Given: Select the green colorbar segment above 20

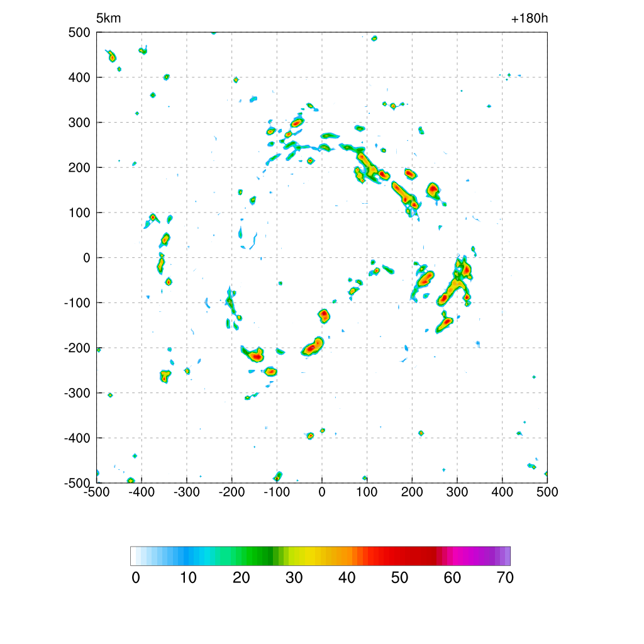Looking at the screenshot, I should pyautogui.click(x=238, y=556).
